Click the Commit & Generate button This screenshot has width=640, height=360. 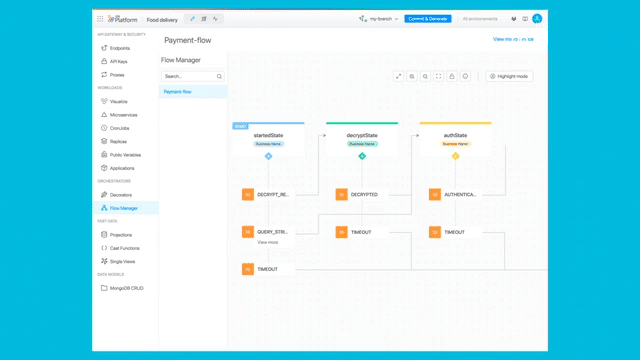(x=428, y=19)
